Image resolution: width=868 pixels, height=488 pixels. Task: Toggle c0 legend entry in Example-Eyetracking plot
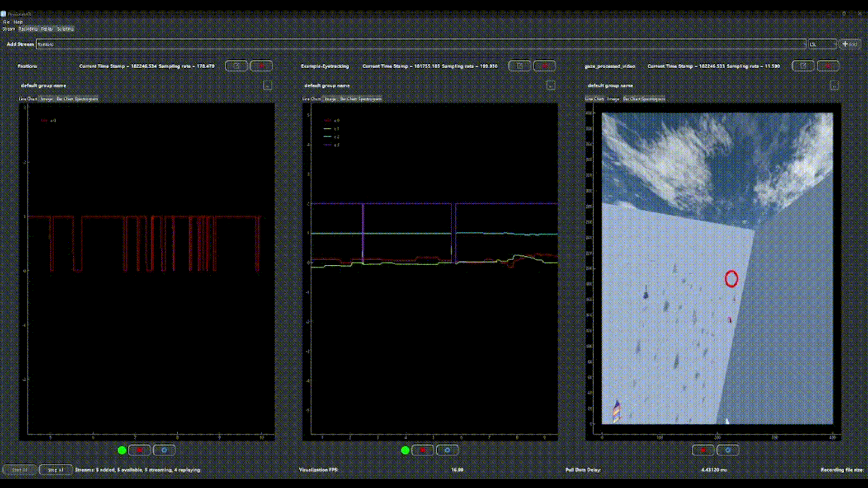coord(331,121)
